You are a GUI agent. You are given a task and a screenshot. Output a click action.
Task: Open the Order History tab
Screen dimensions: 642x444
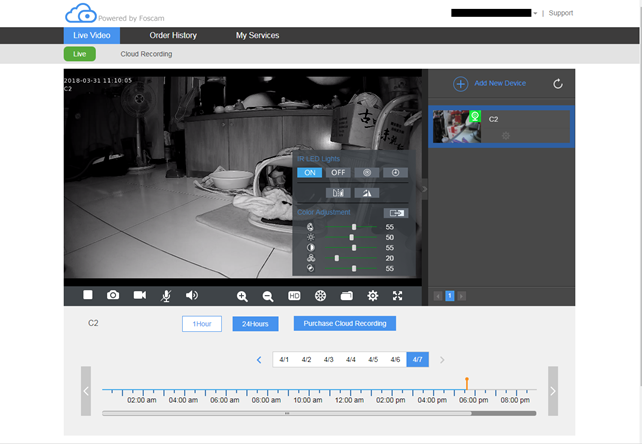tap(173, 35)
